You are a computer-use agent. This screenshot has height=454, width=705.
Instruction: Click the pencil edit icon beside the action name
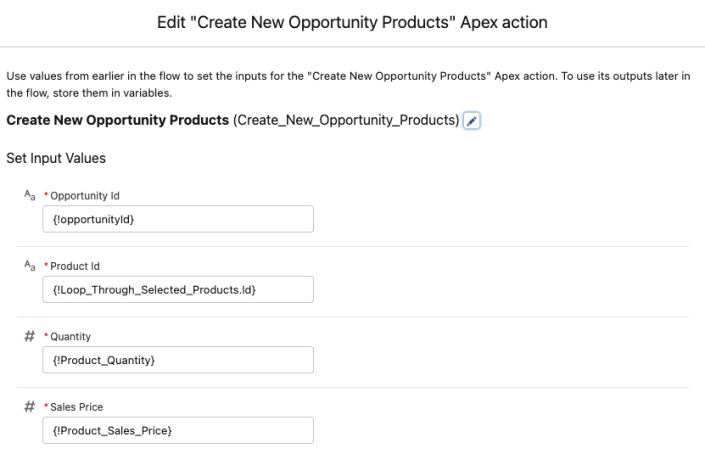[474, 121]
